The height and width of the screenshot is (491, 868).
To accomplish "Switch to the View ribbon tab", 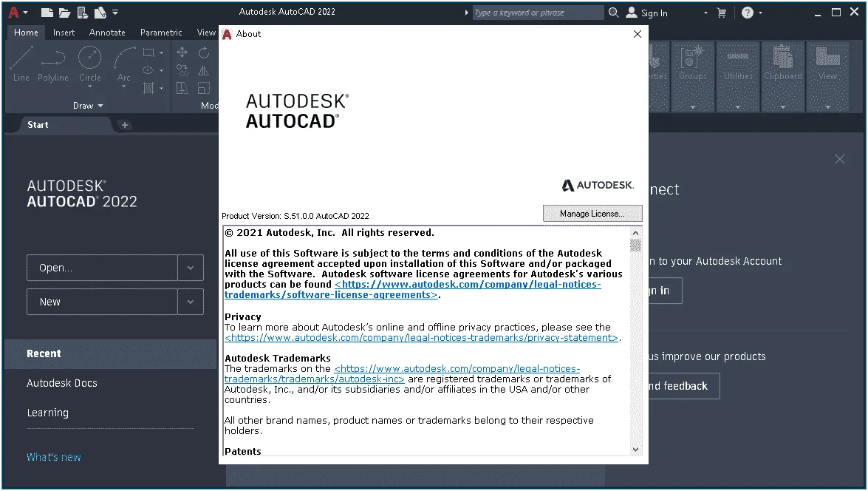I will [206, 33].
